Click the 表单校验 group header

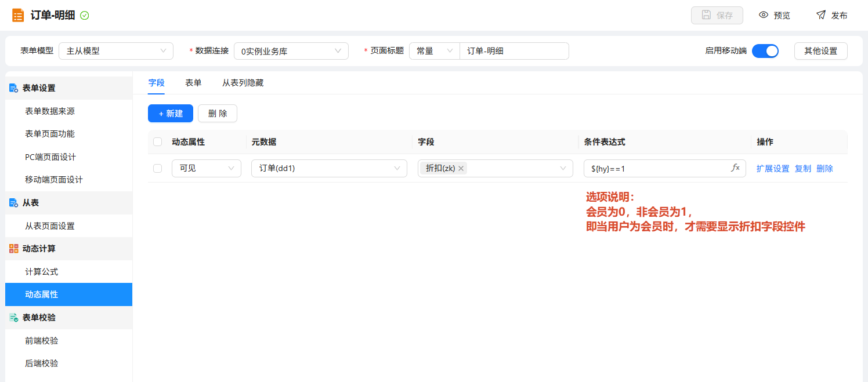[x=68, y=318]
